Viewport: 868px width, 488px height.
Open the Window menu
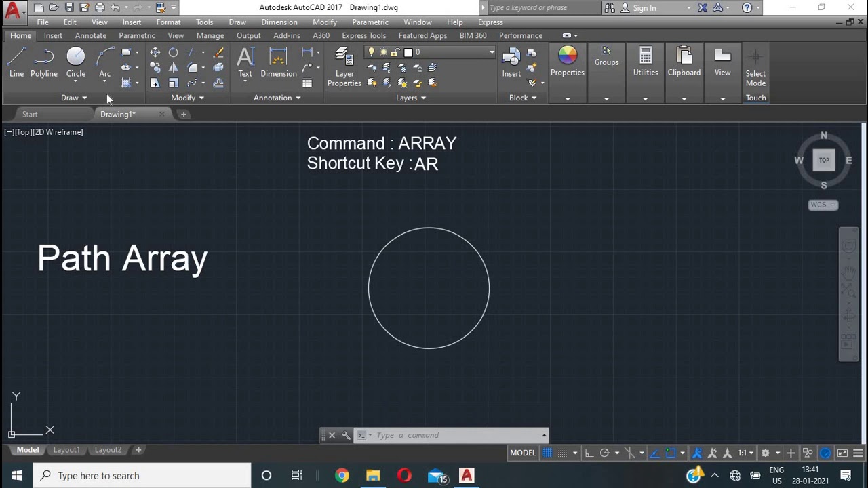point(417,22)
